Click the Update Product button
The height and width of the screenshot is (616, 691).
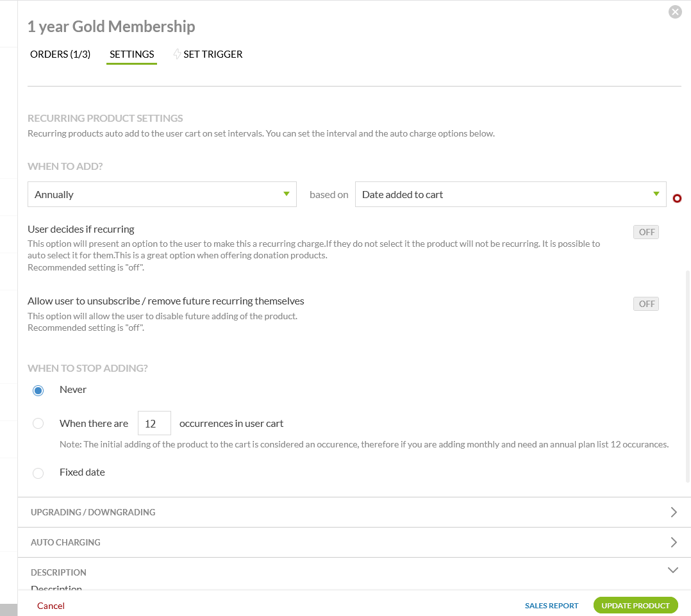point(635,606)
